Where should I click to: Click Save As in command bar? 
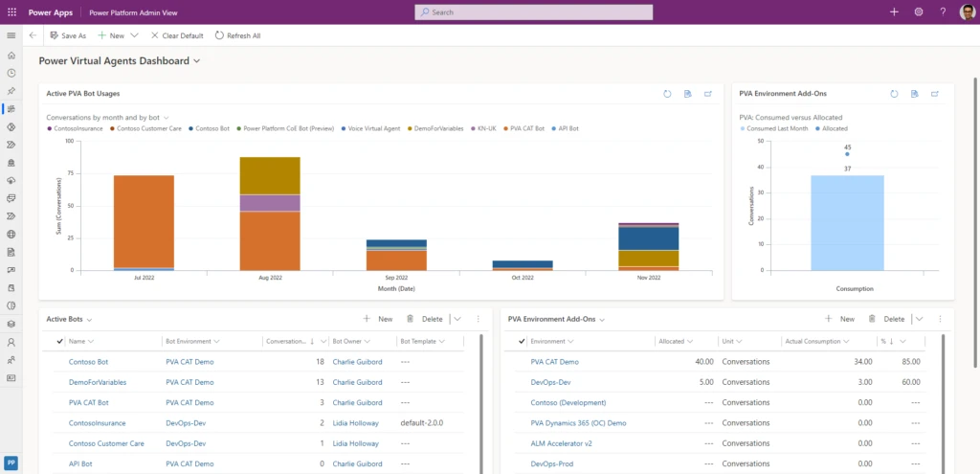67,35
